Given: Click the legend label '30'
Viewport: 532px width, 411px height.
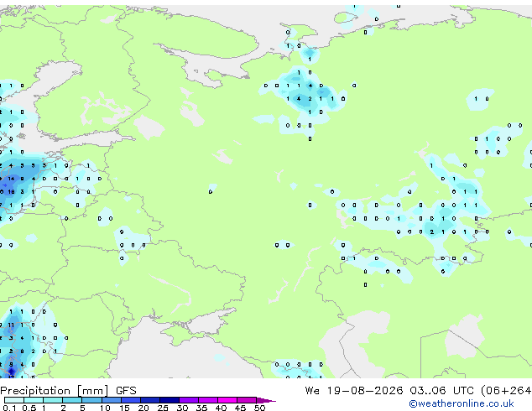Looking at the screenshot, I should click(182, 408).
